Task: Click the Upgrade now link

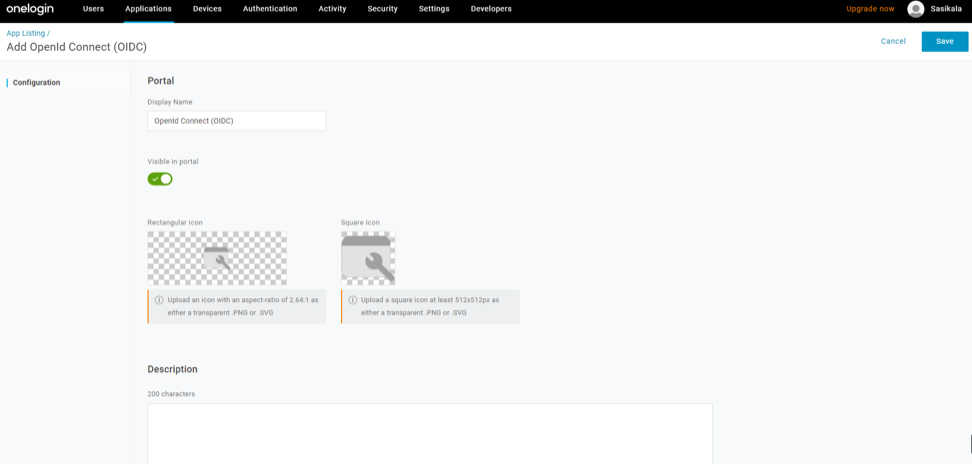Action: 870,9
